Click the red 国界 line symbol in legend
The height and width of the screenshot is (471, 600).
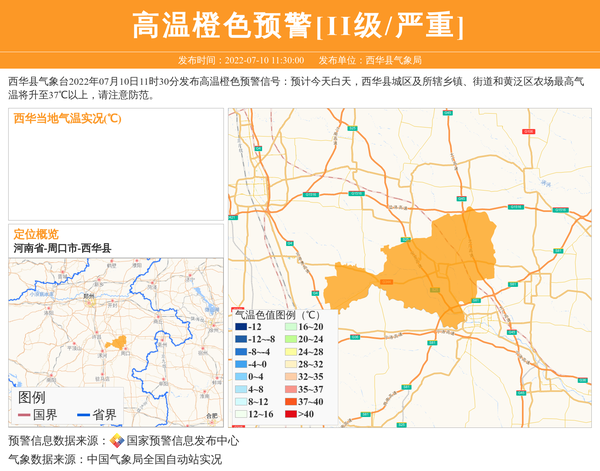click(22, 415)
